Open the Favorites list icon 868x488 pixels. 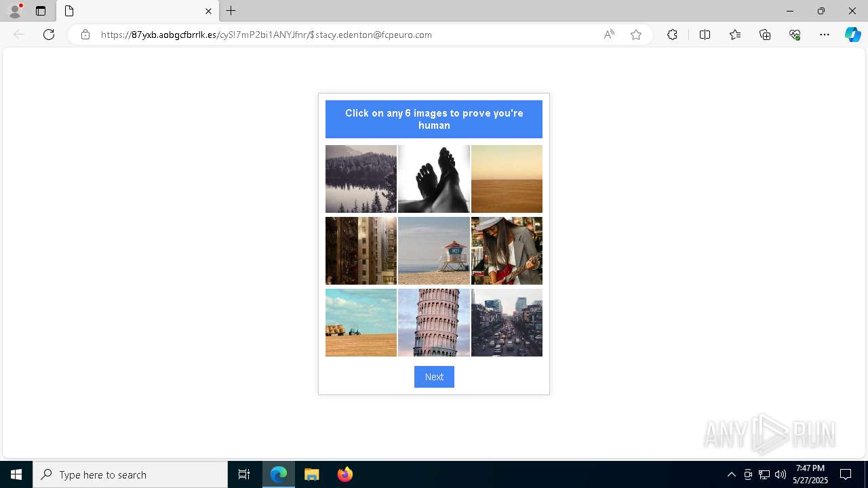pos(735,35)
